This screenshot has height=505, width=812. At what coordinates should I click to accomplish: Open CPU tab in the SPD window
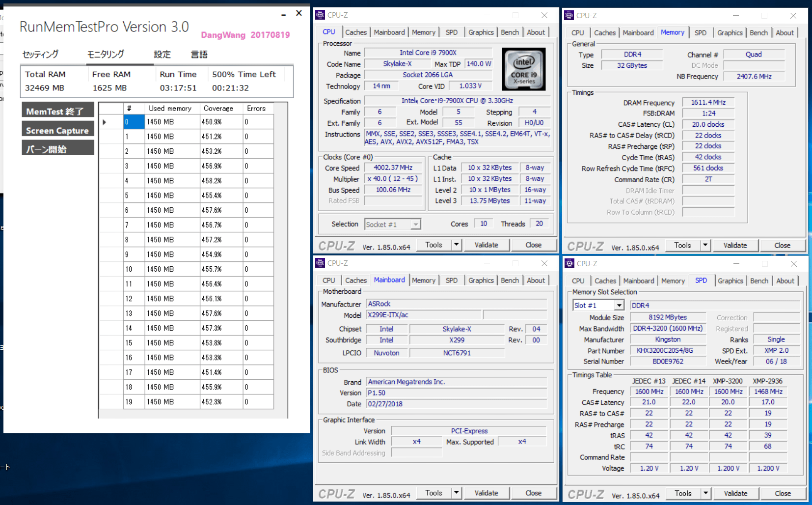(x=578, y=281)
